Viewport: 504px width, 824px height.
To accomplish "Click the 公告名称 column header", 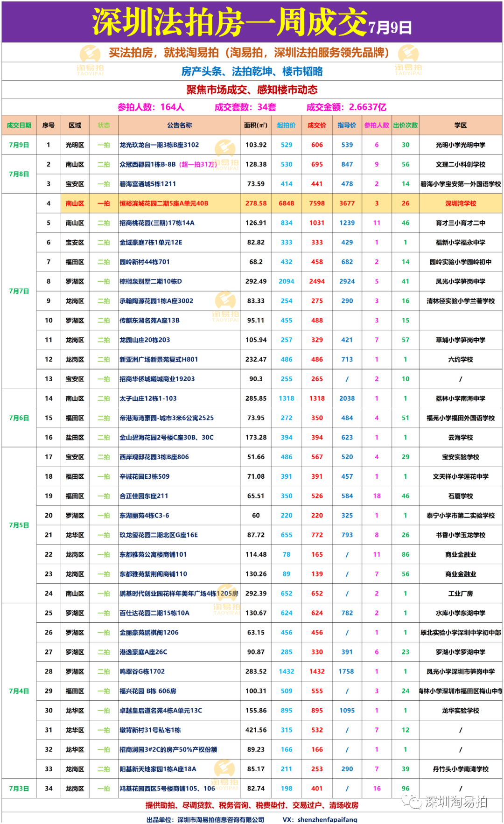I will [x=180, y=125].
